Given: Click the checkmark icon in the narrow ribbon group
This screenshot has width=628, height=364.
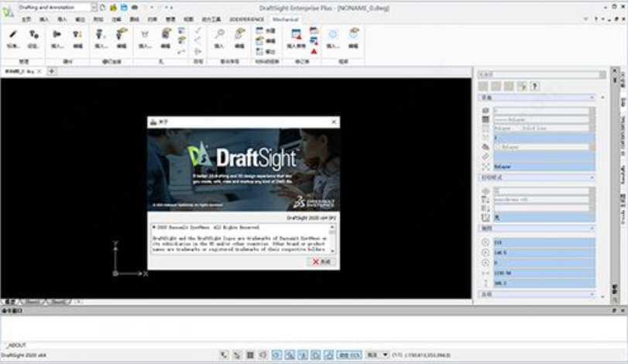Looking at the screenshot, I should [198, 30].
